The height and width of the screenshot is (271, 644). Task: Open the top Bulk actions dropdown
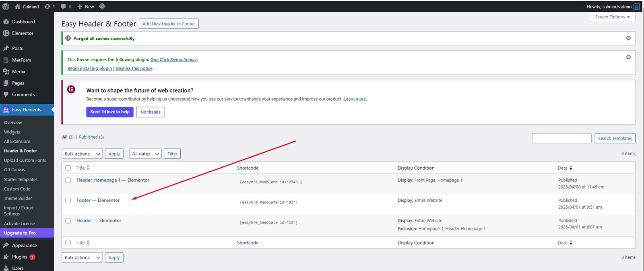point(82,154)
